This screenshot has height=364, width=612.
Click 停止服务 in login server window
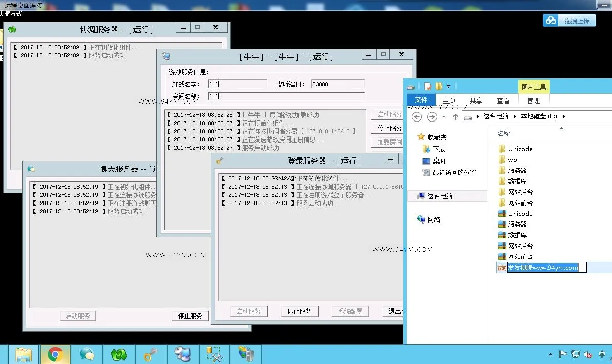300,311
